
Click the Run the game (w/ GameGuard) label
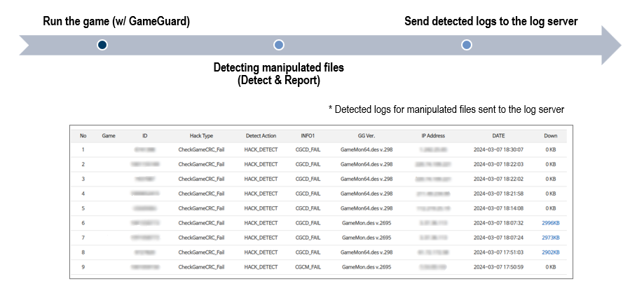tap(116, 21)
